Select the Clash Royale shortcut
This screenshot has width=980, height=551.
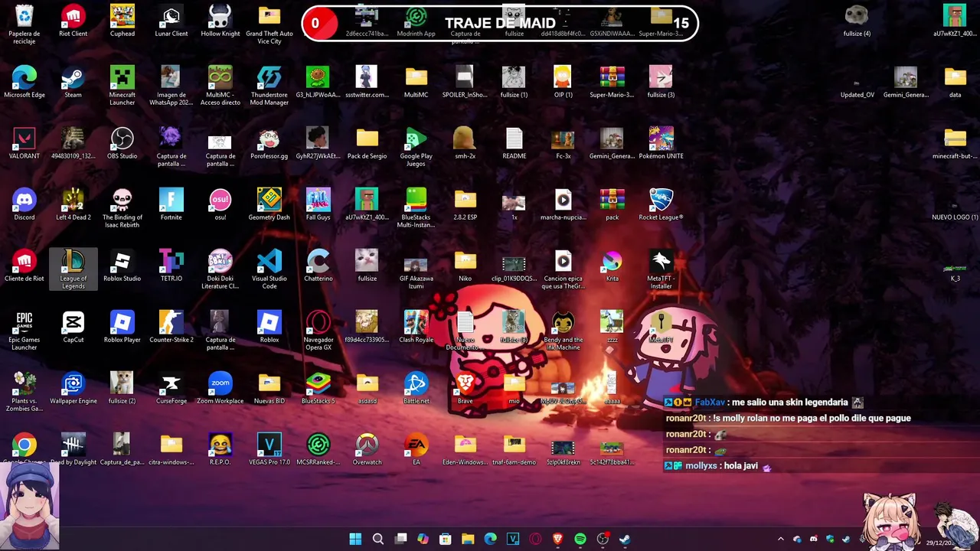tap(416, 327)
